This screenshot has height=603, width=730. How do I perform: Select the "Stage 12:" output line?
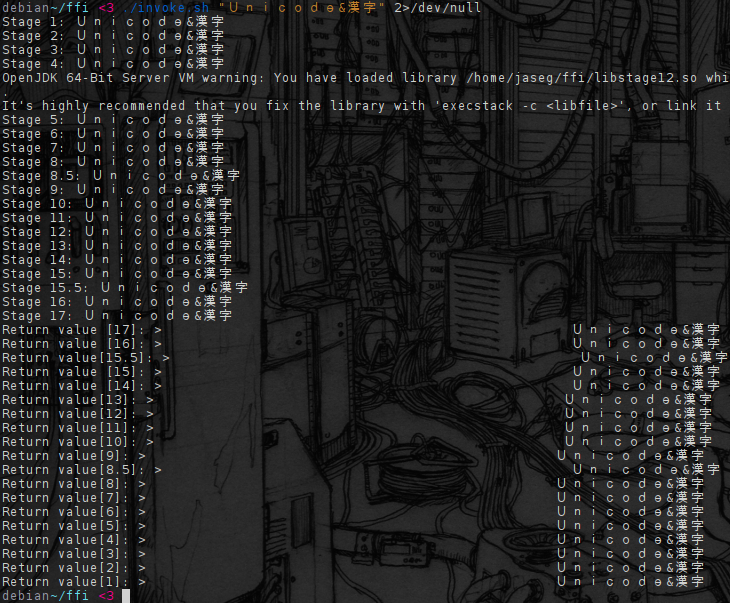point(117,231)
